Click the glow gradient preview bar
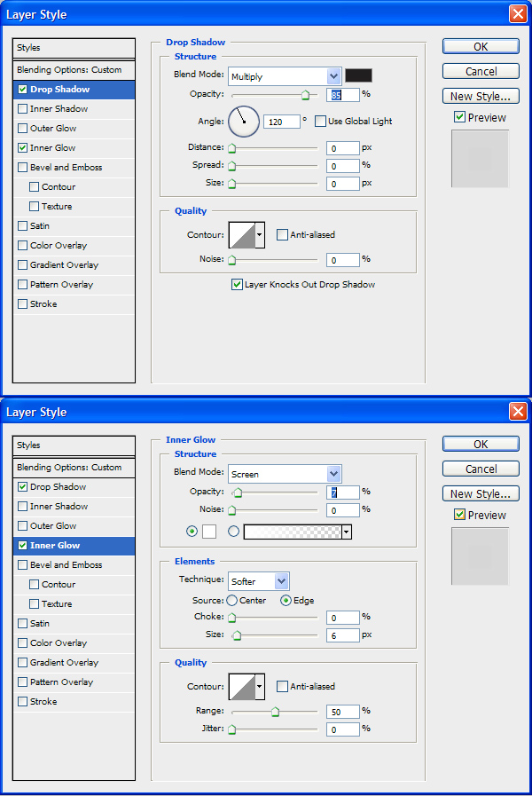 point(293,532)
